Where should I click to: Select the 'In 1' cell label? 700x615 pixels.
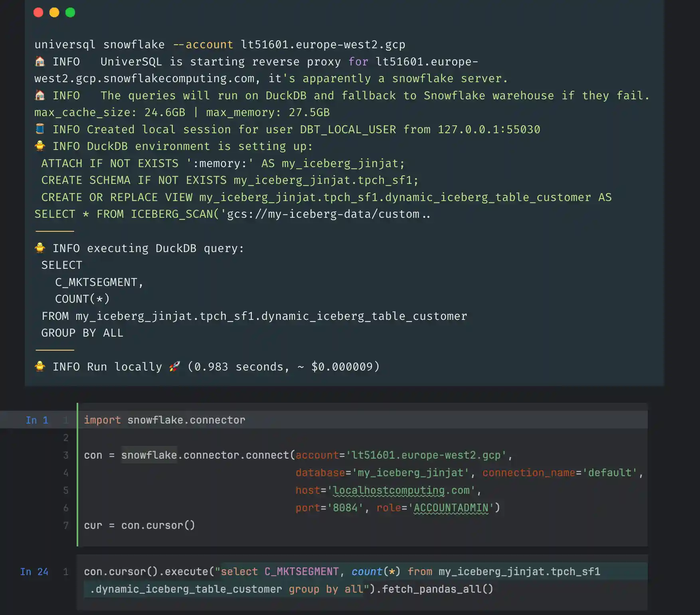[37, 420]
